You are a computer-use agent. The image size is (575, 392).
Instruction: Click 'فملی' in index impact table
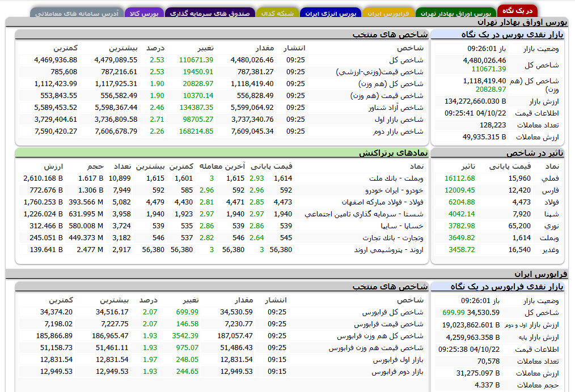550,178
